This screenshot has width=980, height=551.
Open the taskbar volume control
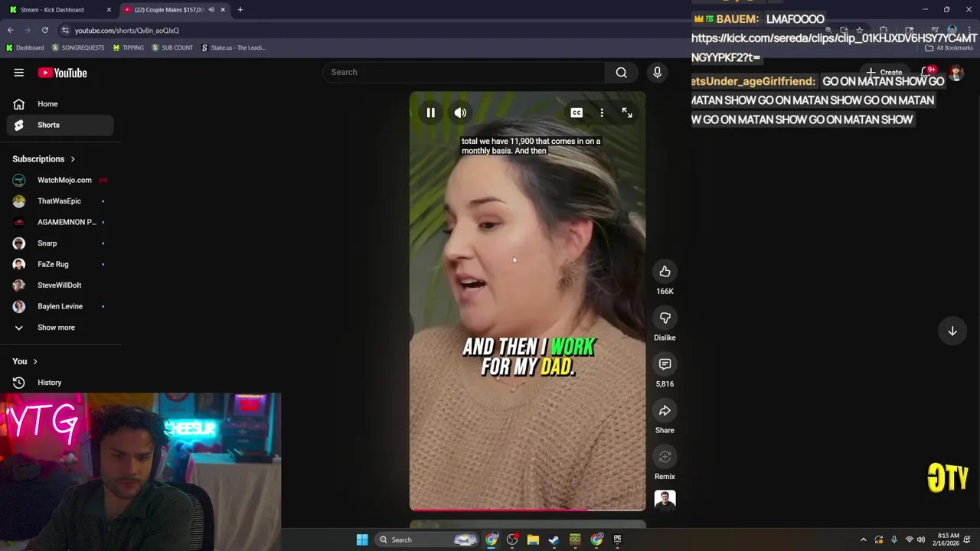point(921,540)
